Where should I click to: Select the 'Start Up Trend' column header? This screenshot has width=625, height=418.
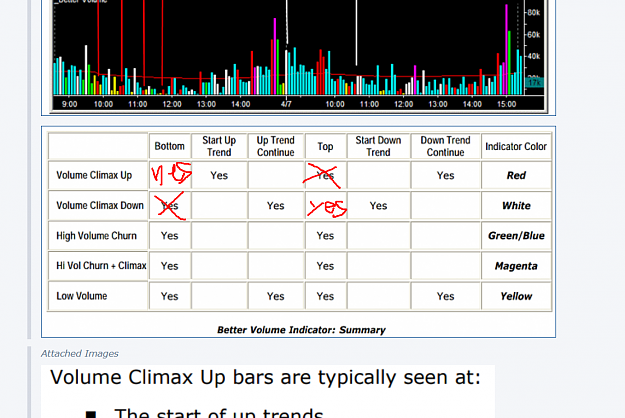[219, 146]
